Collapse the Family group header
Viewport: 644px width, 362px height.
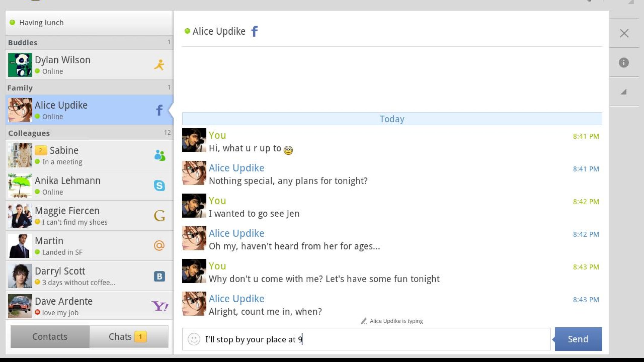coord(89,88)
